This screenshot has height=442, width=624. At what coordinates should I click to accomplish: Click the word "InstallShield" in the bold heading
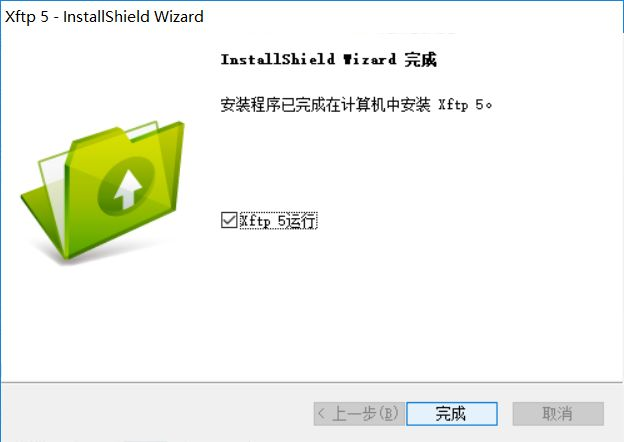click(x=278, y=60)
